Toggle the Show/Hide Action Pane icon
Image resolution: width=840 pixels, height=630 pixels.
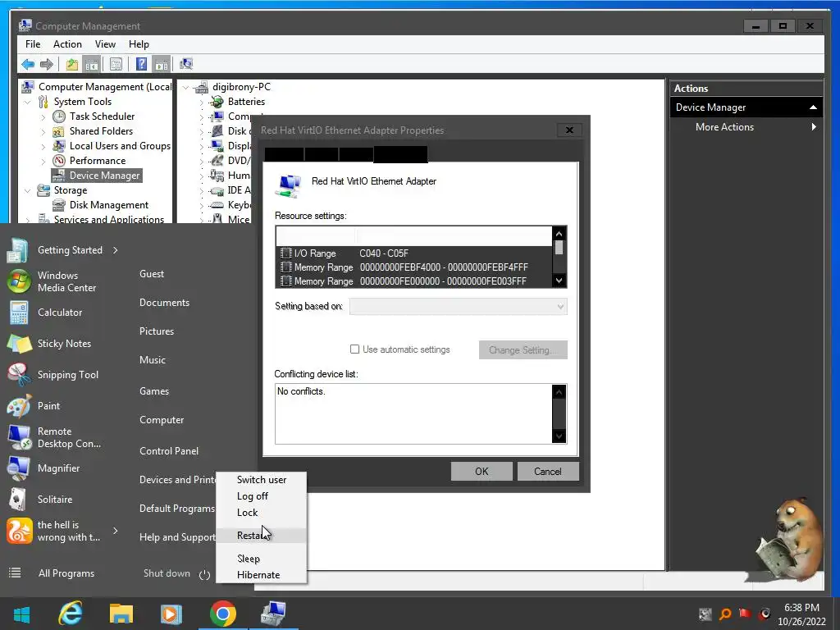(x=162, y=64)
